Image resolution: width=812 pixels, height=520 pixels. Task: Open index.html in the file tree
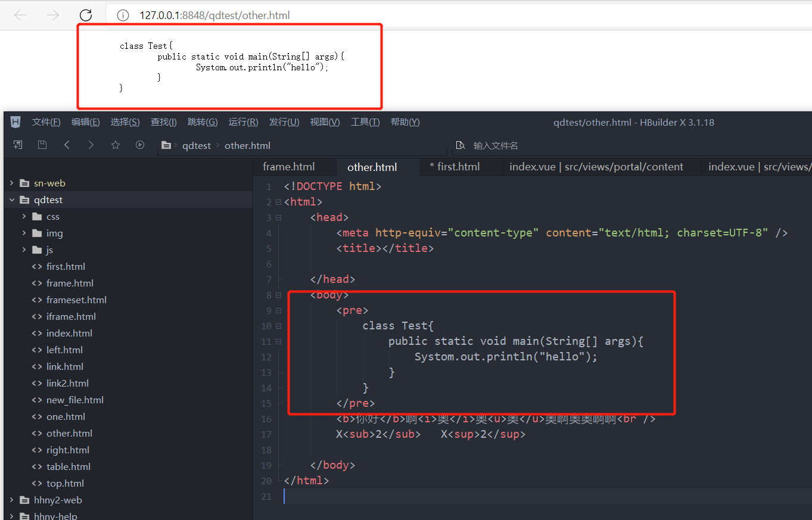69,333
